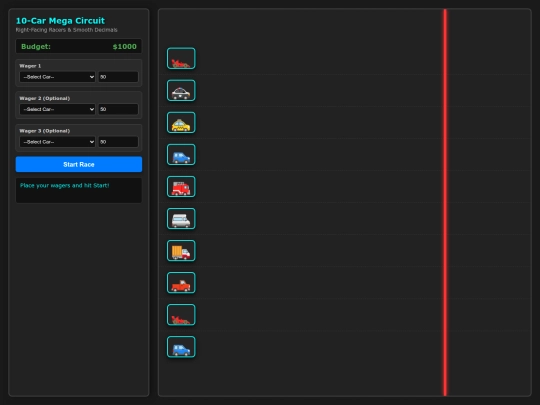Click the 'Wager 3 (Optional)' label

pyautogui.click(x=45, y=131)
